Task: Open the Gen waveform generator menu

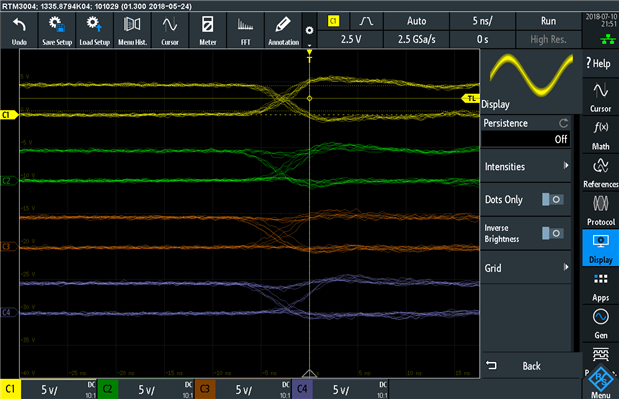Action: tap(600, 324)
